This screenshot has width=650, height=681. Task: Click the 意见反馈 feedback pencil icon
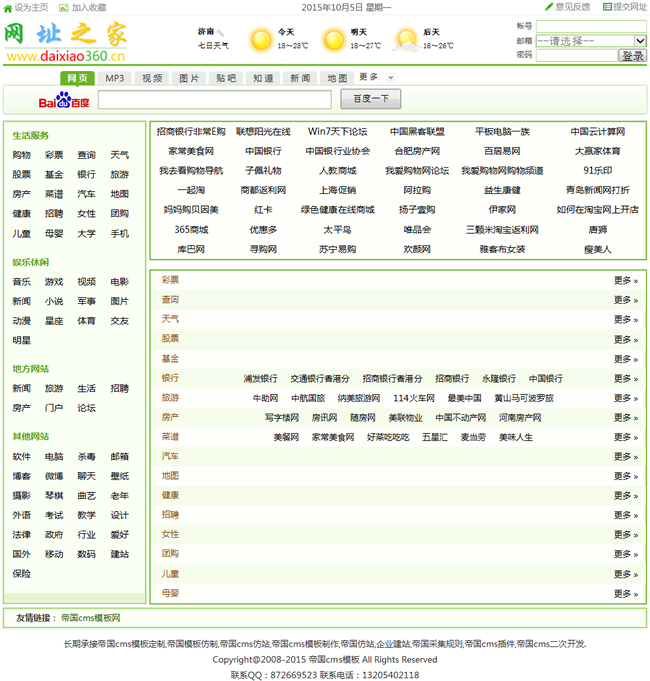click(549, 7)
